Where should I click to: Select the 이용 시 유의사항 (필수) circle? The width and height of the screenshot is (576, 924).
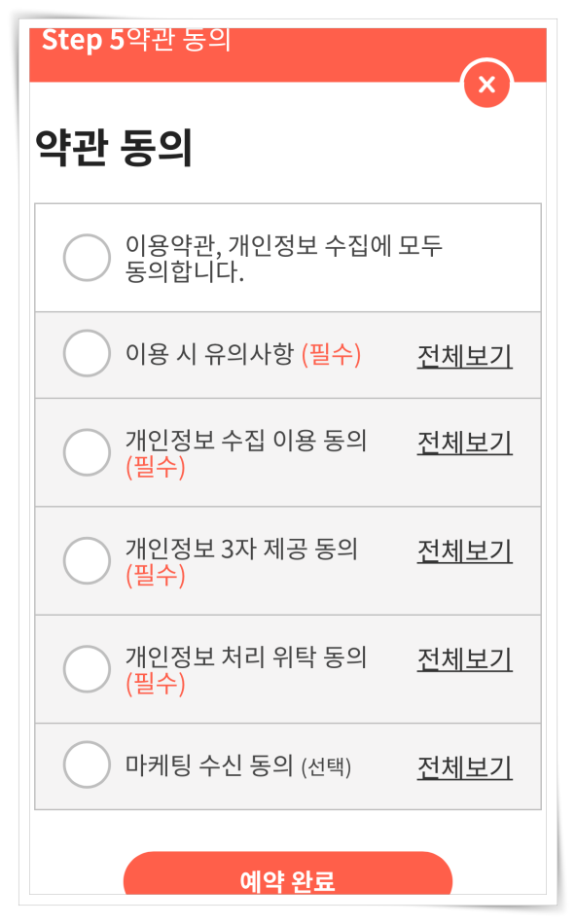(x=87, y=353)
